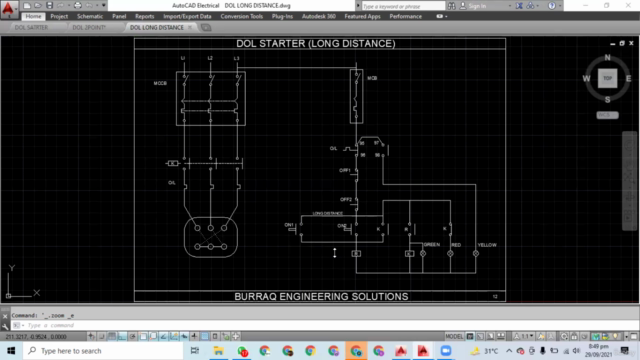Save the drawing using the floppy disk icon
The image size is (640, 360).
coord(49,6)
